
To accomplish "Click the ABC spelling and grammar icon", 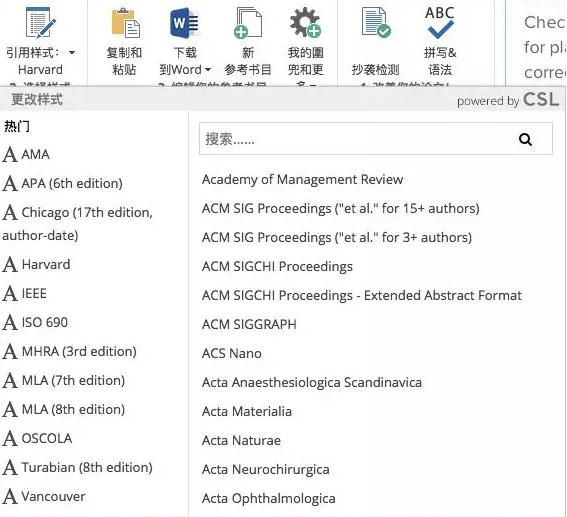I will pyautogui.click(x=439, y=22).
